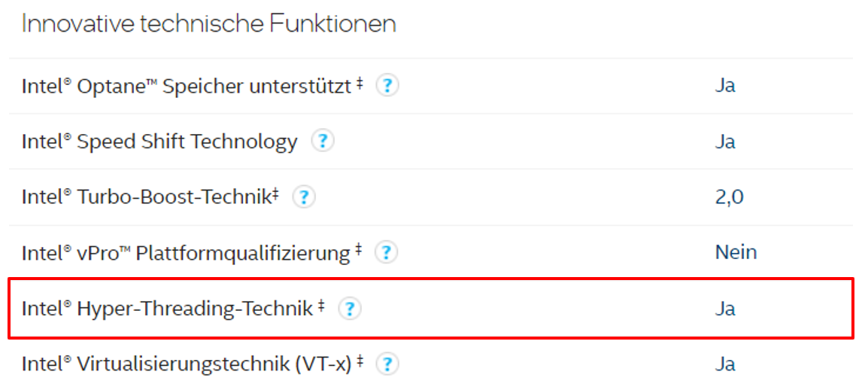Click the Intel Virtualisierungstechnik (VT-x) label
The width and height of the screenshot is (868, 387).
pyautogui.click(x=187, y=364)
